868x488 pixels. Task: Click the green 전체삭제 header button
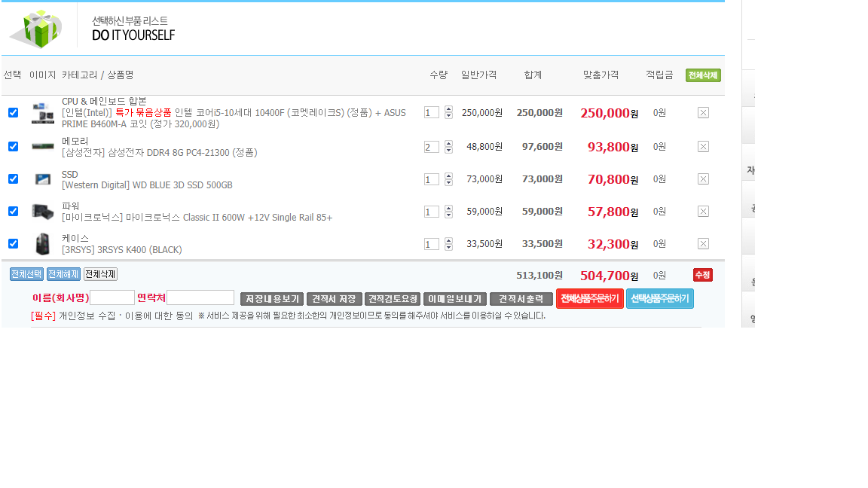click(703, 75)
